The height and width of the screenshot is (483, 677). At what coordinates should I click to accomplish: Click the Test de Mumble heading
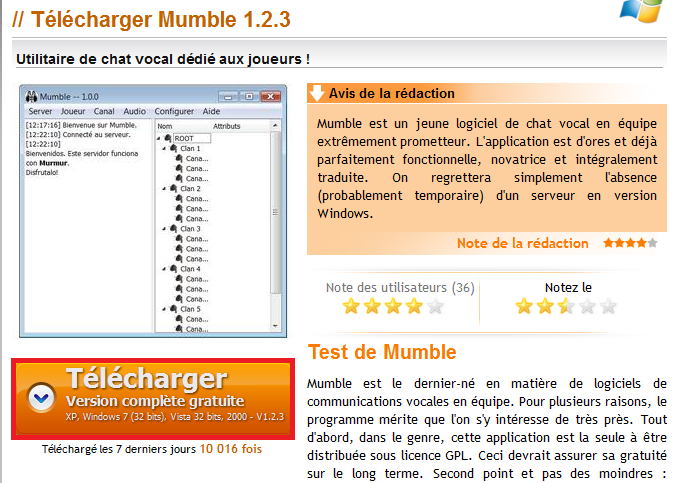(382, 352)
